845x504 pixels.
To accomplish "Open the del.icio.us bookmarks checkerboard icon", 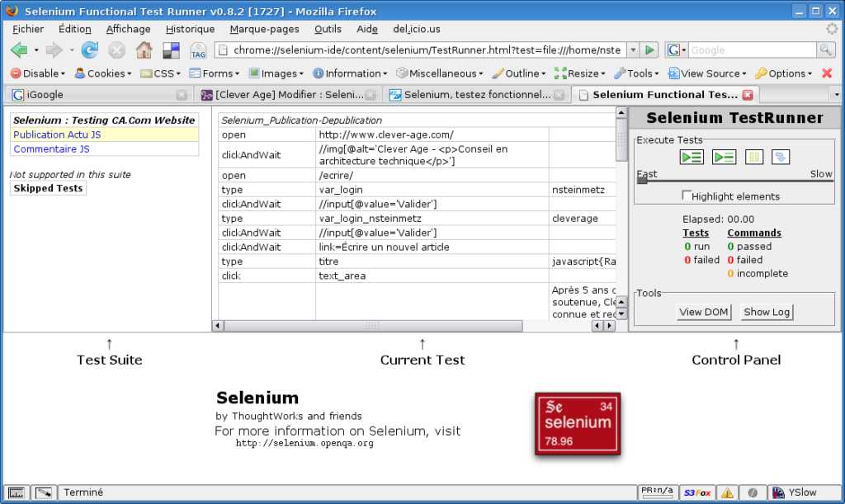I will coord(171,50).
